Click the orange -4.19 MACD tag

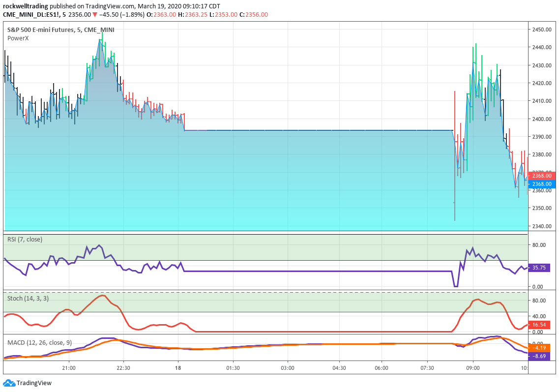point(539,348)
